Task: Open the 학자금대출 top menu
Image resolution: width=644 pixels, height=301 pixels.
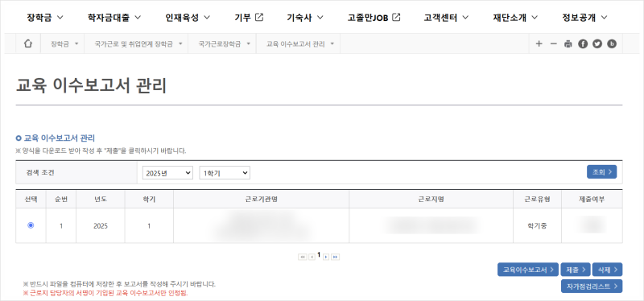Action: (x=114, y=17)
